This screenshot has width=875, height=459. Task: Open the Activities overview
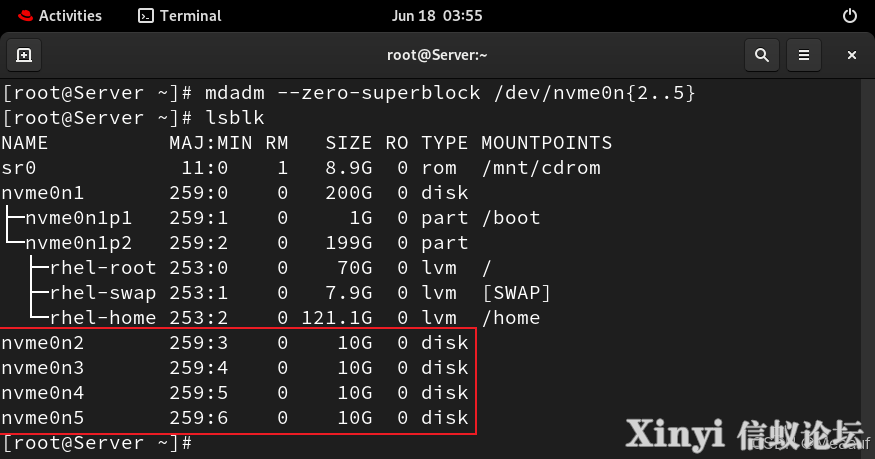coord(60,16)
